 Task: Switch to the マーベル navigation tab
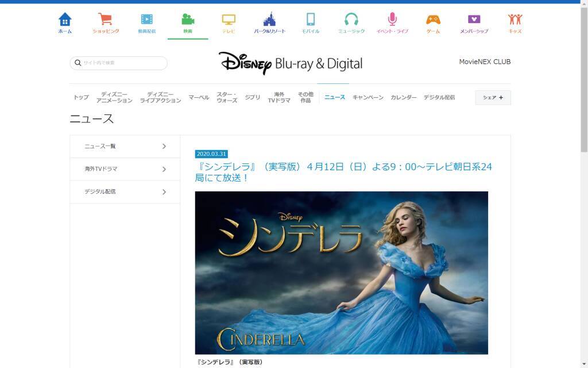click(x=199, y=98)
